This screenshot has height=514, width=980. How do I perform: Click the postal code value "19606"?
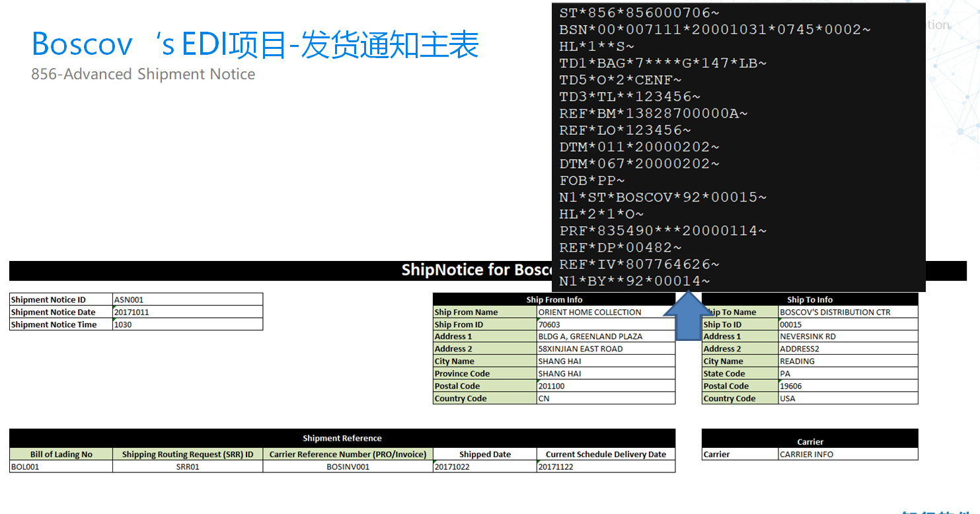pyautogui.click(x=848, y=386)
